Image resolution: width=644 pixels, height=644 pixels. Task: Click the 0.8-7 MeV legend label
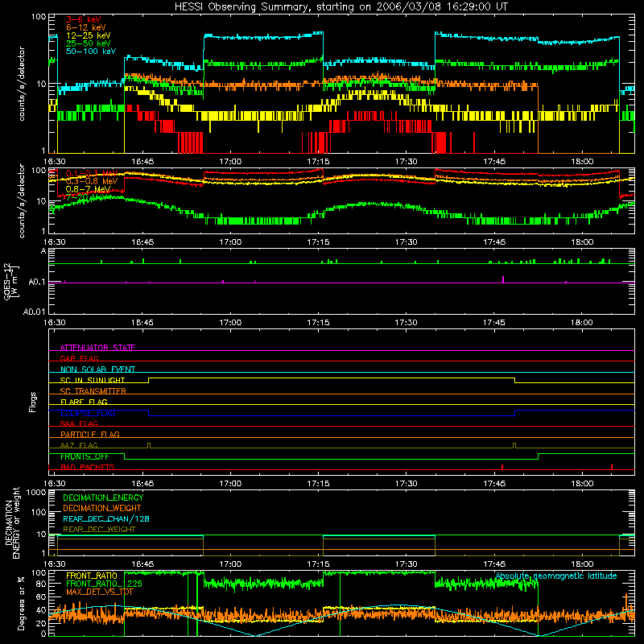pyautogui.click(x=89, y=189)
